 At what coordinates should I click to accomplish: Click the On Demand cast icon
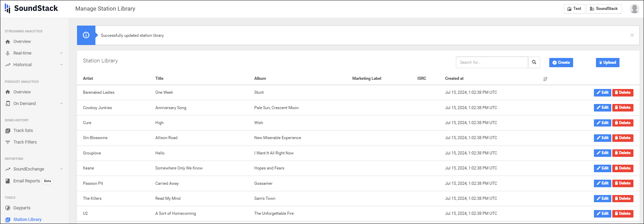pyautogui.click(x=7, y=104)
